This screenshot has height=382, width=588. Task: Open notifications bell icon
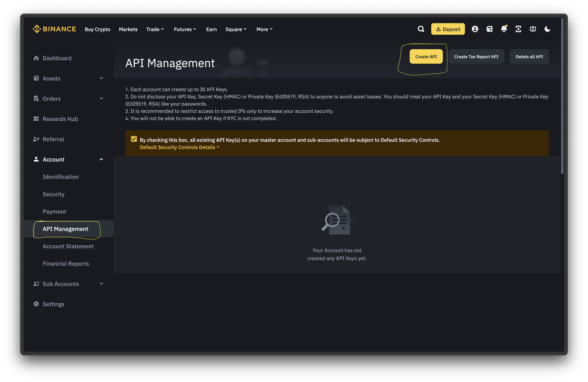[x=504, y=29]
